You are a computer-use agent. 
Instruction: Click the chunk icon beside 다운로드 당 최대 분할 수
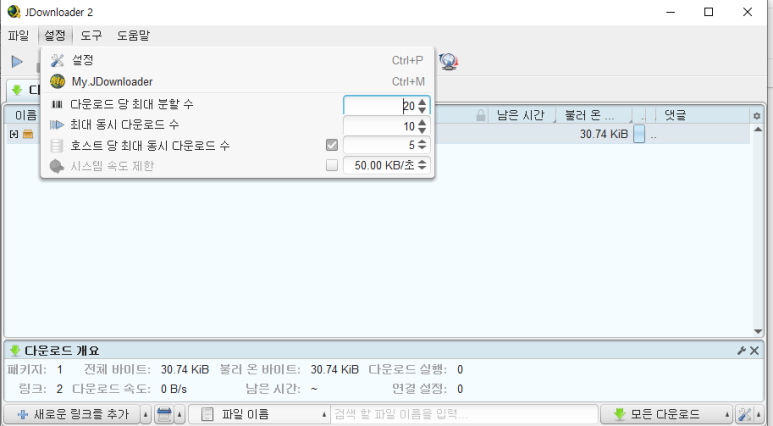(57, 104)
